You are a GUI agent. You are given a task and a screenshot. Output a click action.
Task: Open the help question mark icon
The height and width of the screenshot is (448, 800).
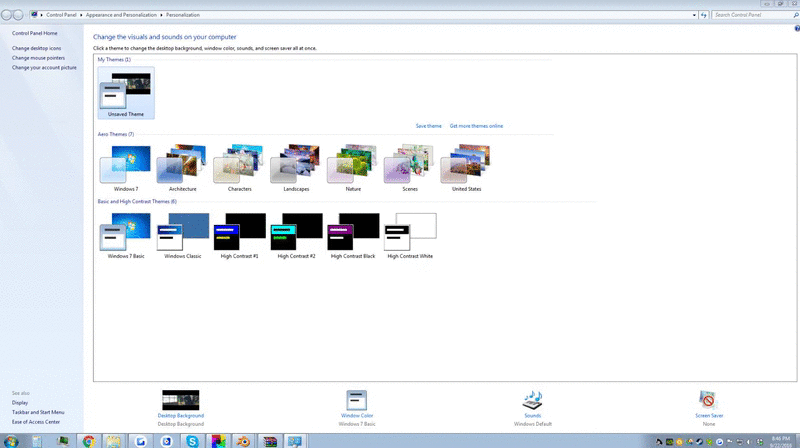(x=797, y=29)
